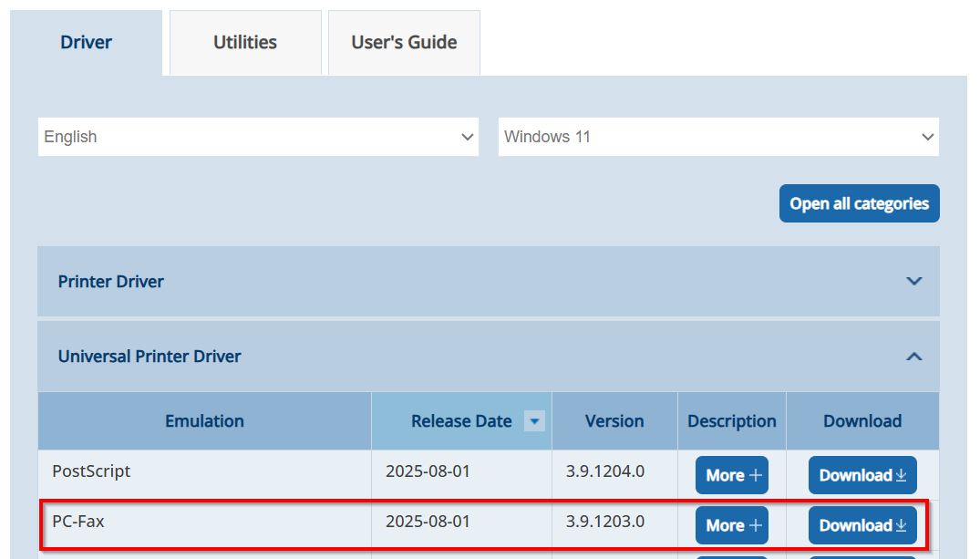
Task: Click the Description column header
Action: pyautogui.click(x=732, y=421)
